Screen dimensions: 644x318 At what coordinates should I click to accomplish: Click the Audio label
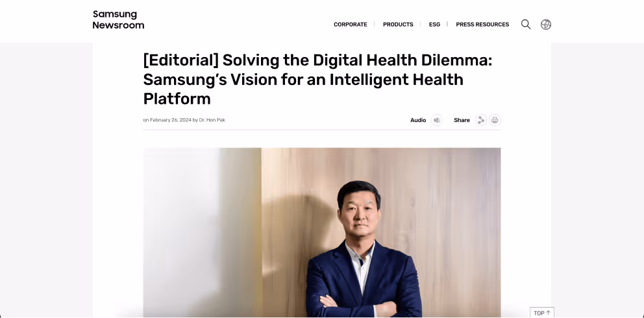(x=418, y=120)
